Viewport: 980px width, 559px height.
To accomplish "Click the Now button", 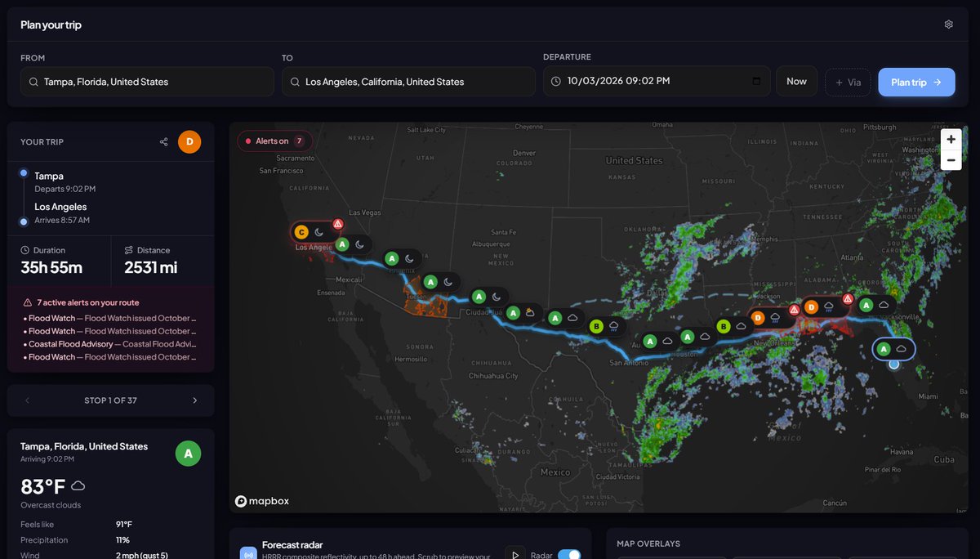I will 796,82.
